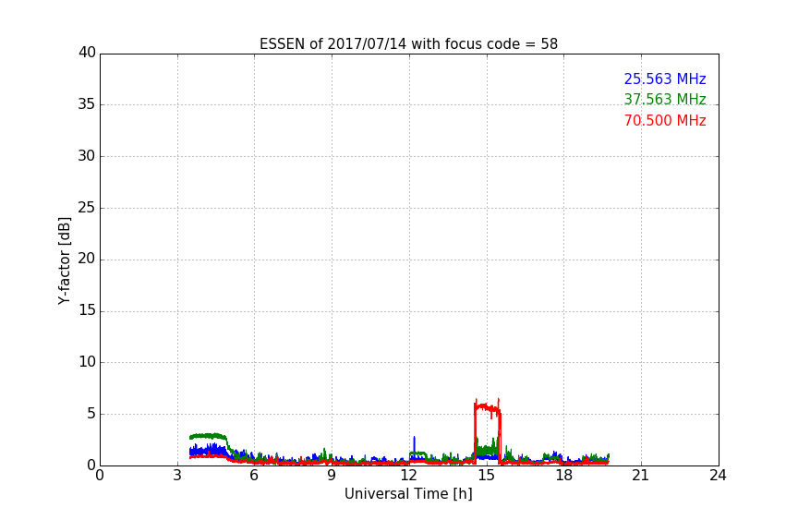
Task: Click the y-axis tick label 20
Action: coord(87,259)
